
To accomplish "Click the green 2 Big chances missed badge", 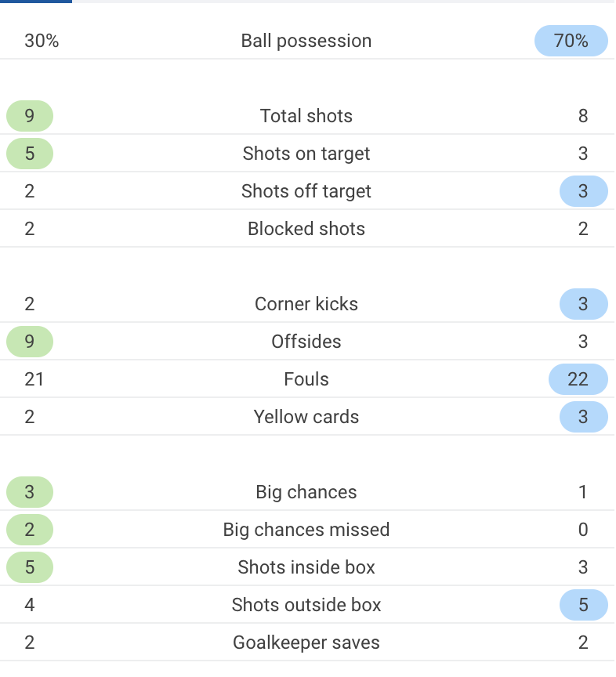I will click(x=30, y=530).
